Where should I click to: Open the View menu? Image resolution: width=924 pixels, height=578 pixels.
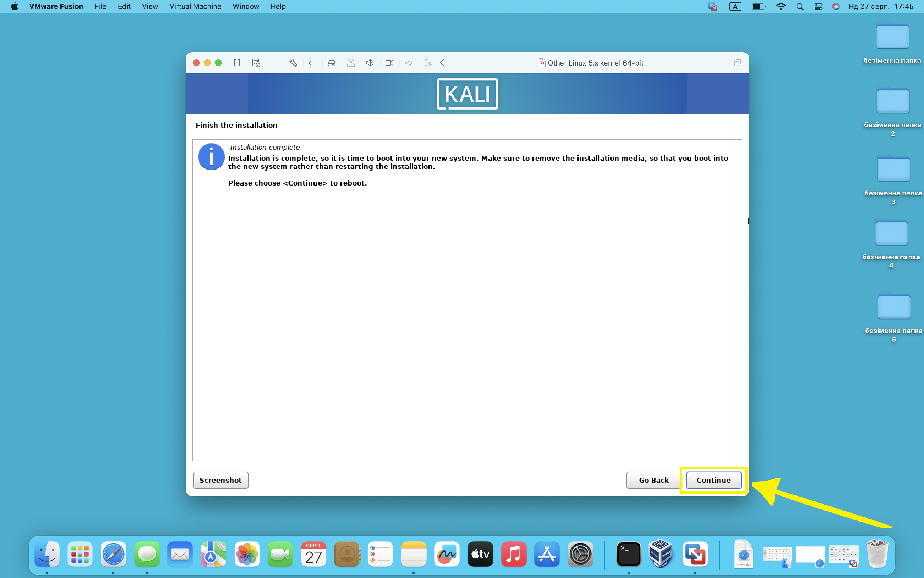150,7
